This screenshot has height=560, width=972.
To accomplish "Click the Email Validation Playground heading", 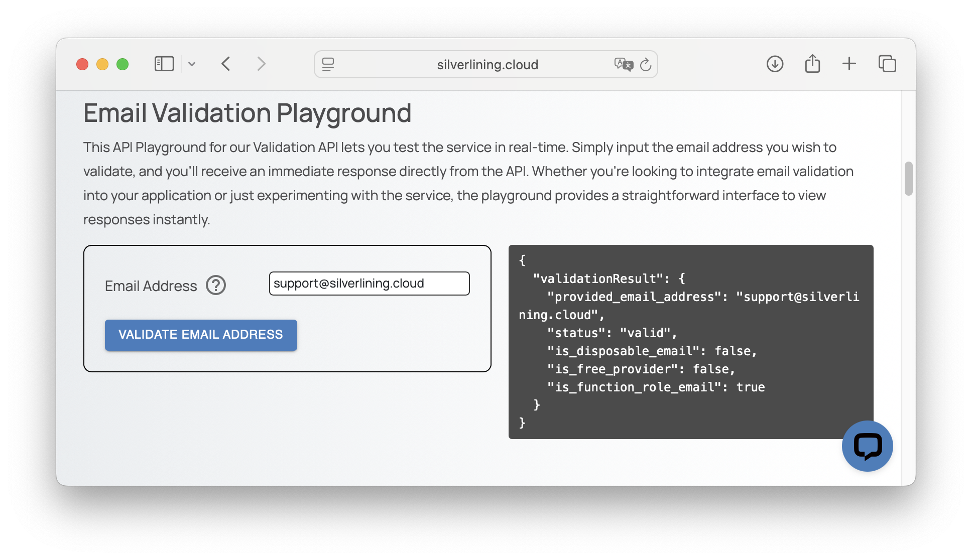I will pos(247,113).
